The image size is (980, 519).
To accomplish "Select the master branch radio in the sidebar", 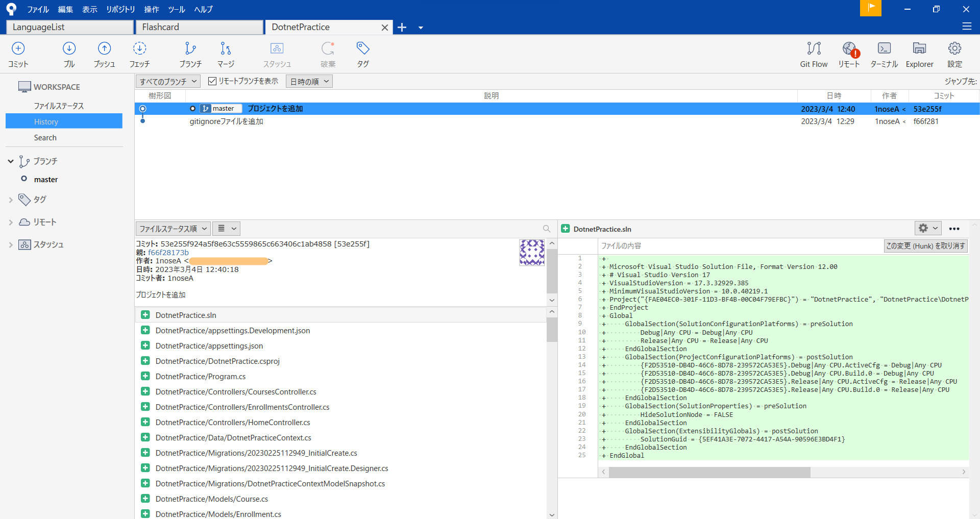I will 23,179.
